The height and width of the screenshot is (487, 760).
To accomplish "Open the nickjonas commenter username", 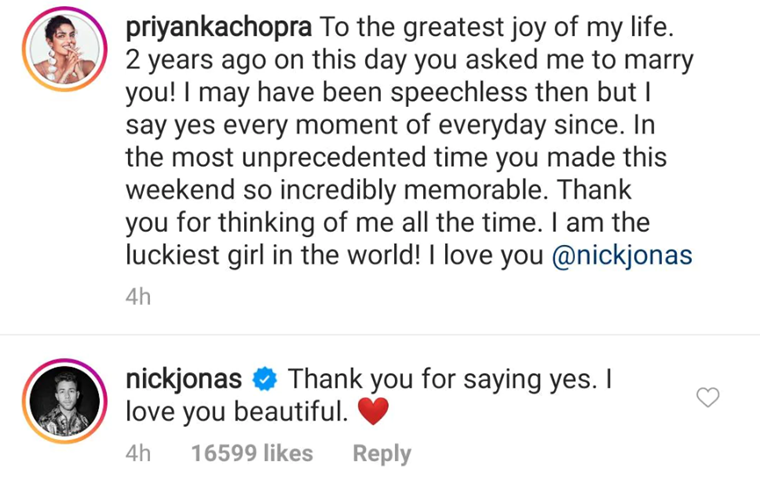I will (x=185, y=380).
